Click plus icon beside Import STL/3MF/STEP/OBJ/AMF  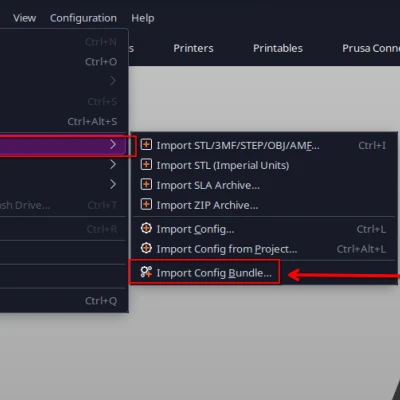pos(146,145)
